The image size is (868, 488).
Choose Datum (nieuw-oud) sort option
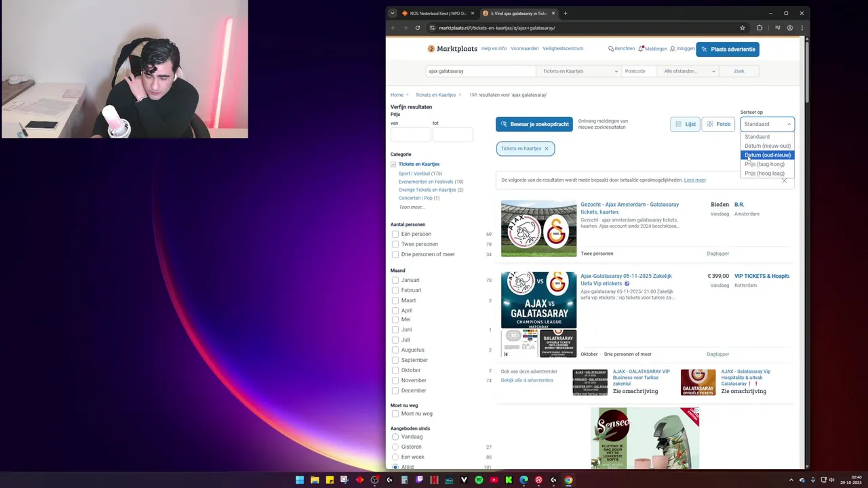tap(766, 146)
